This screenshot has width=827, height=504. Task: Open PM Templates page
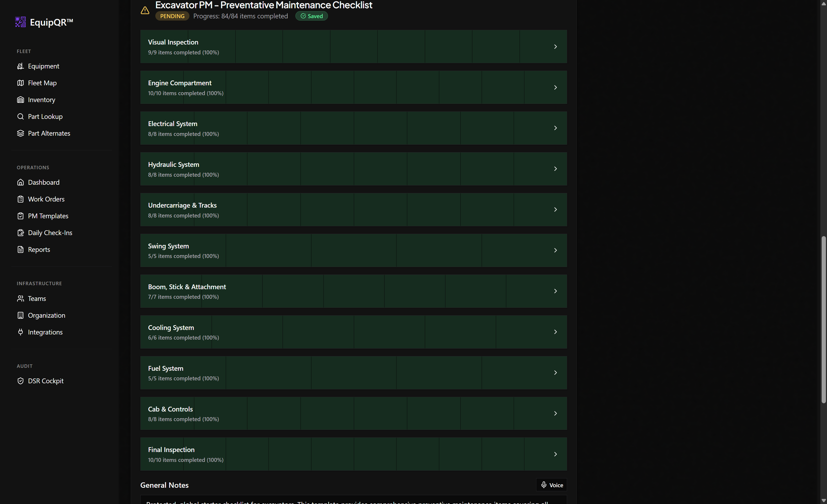click(x=48, y=216)
